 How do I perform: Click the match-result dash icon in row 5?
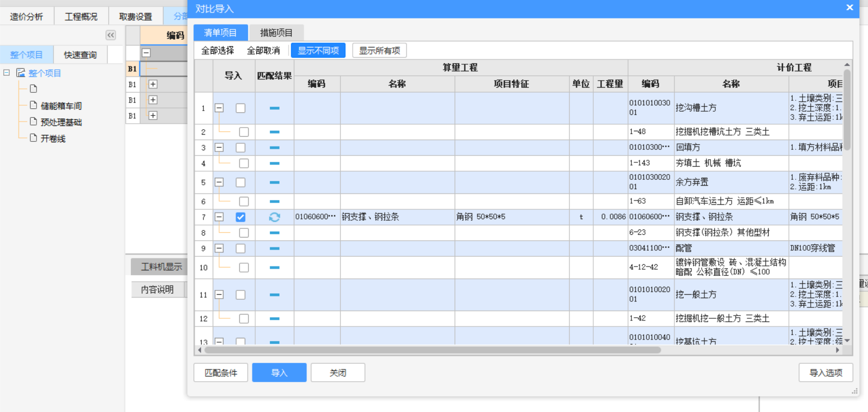(x=274, y=183)
